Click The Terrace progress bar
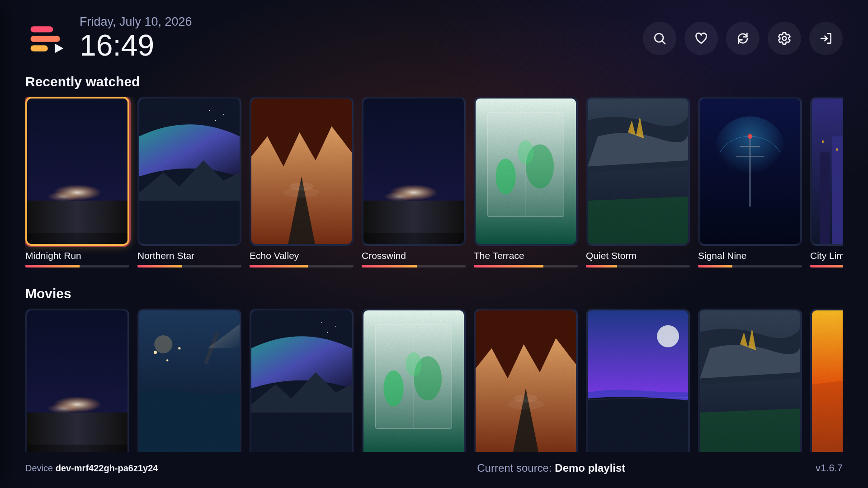Screen dimensions: 868x488 [x=526, y=266]
